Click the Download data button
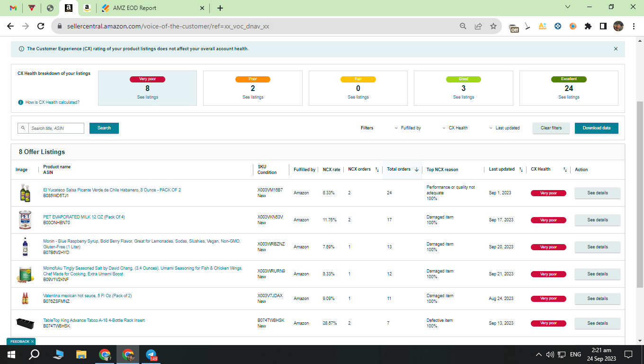Image resolution: width=644 pixels, height=364 pixels. pyautogui.click(x=597, y=128)
